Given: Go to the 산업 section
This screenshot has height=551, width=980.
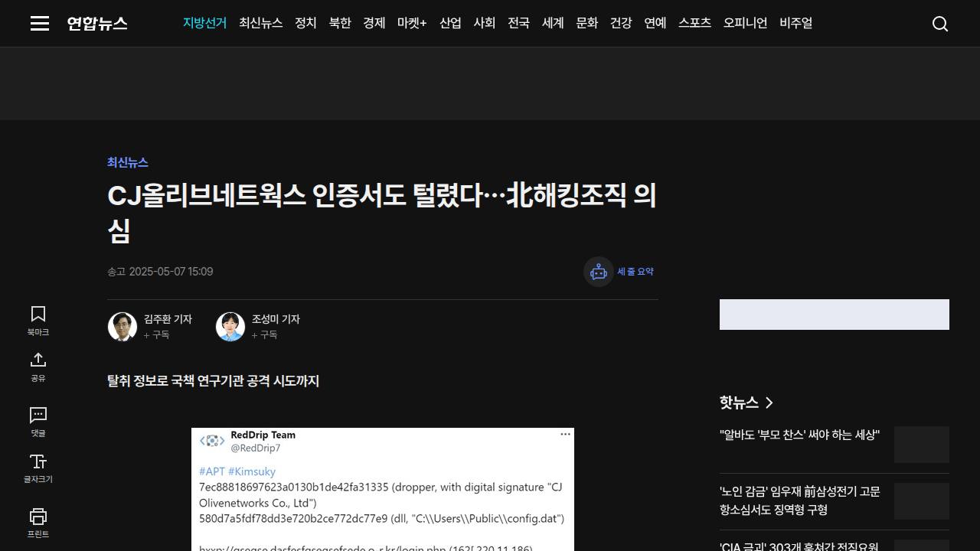Looking at the screenshot, I should tap(450, 23).
